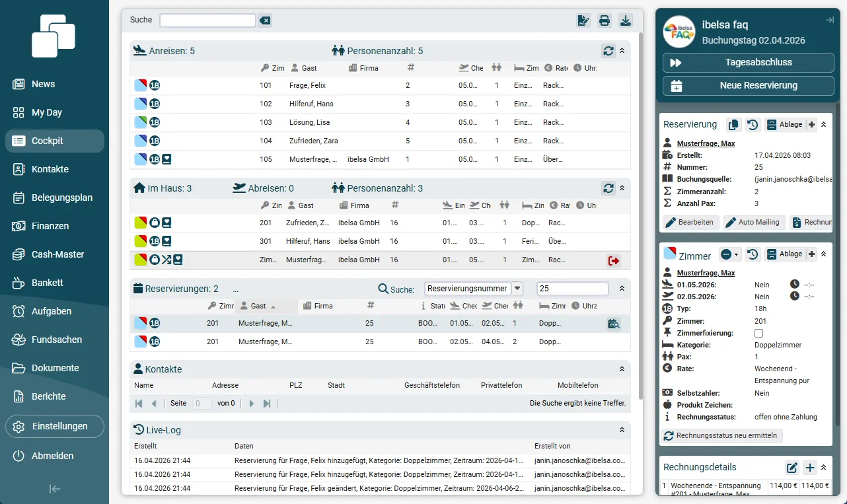Image resolution: width=847 pixels, height=504 pixels.
Task: Click the Bearbeiten button
Action: (x=690, y=222)
